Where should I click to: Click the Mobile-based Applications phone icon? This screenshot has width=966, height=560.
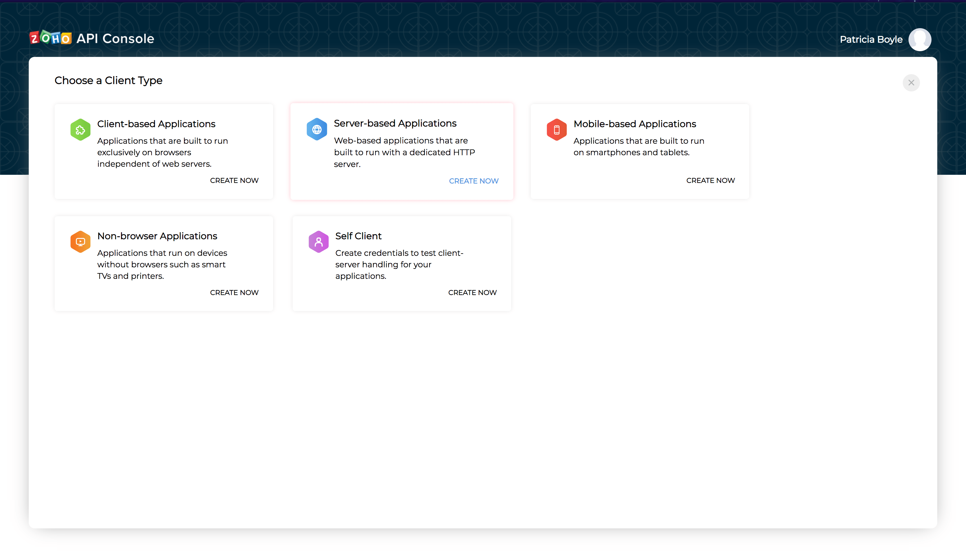(x=556, y=130)
